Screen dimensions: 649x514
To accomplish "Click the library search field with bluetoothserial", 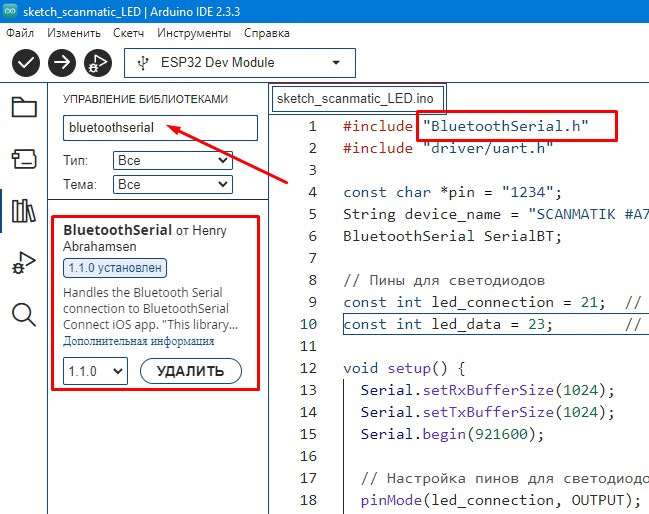I will click(x=160, y=128).
